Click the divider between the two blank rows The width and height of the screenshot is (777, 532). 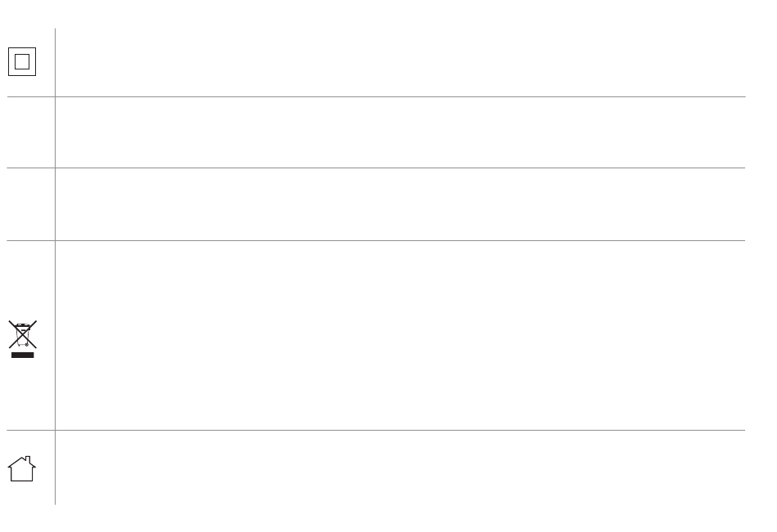pyautogui.click(x=376, y=168)
